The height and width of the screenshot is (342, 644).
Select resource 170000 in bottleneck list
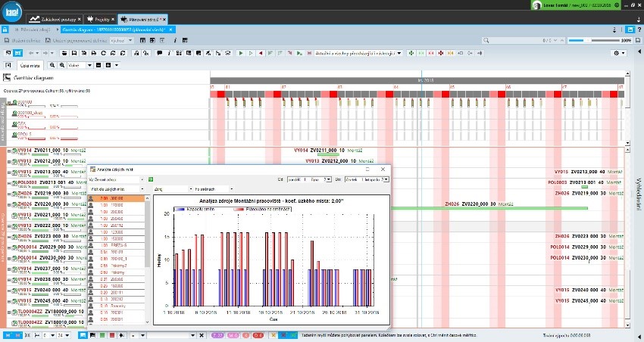(x=117, y=205)
